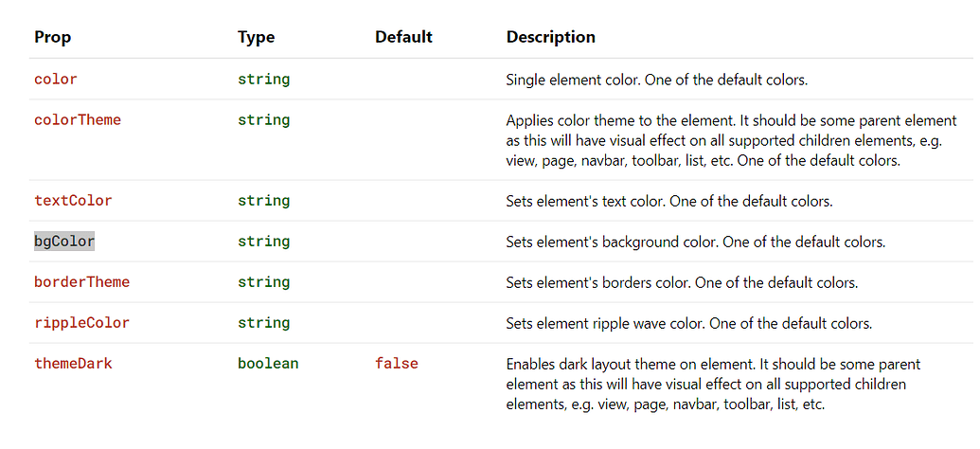Click the 'Sets element ripple wave color' description
Viewport: 980px width, 449px height.
coord(688,323)
